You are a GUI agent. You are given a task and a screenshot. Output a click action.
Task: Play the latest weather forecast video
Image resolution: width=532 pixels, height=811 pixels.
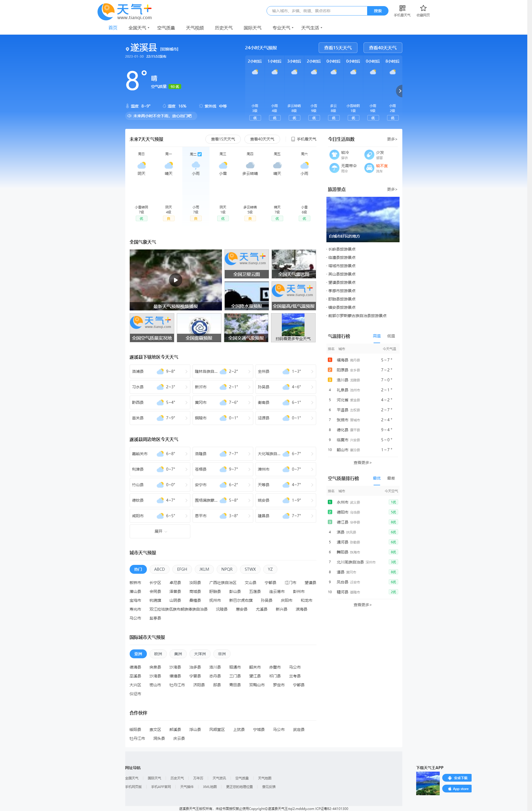(175, 280)
